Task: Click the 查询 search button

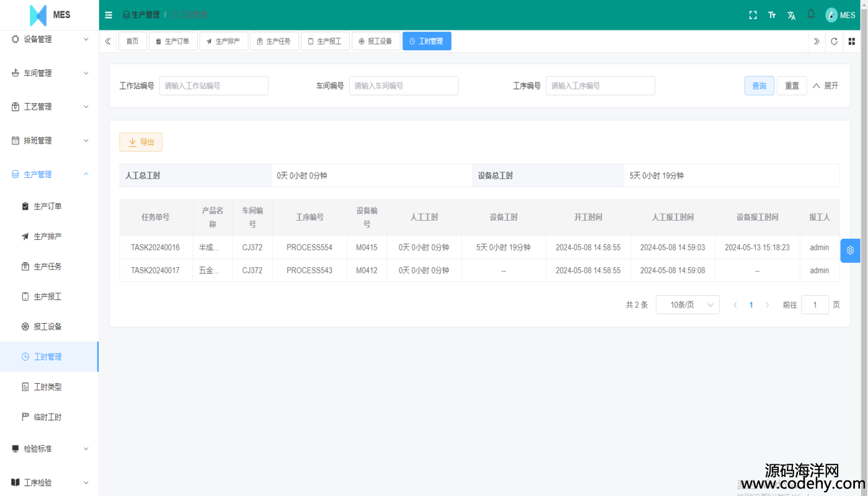Action: click(759, 86)
